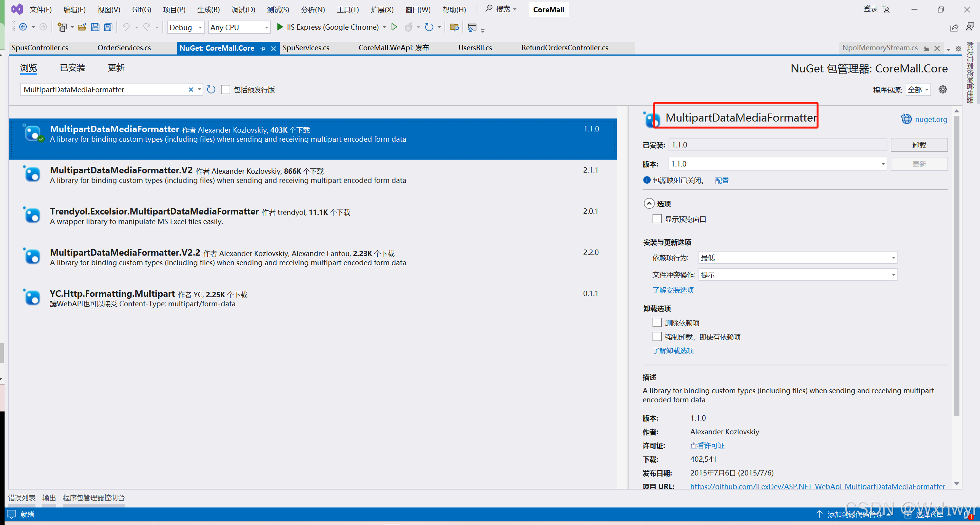Clear the NuGet search box X icon
The image size is (980, 525).
tap(191, 90)
